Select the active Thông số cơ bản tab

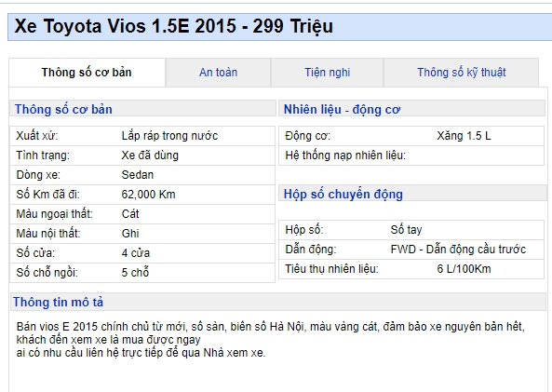tap(87, 73)
